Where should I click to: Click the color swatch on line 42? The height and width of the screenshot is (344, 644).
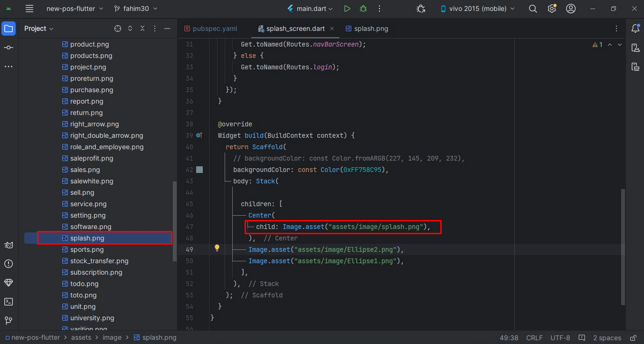(x=199, y=170)
